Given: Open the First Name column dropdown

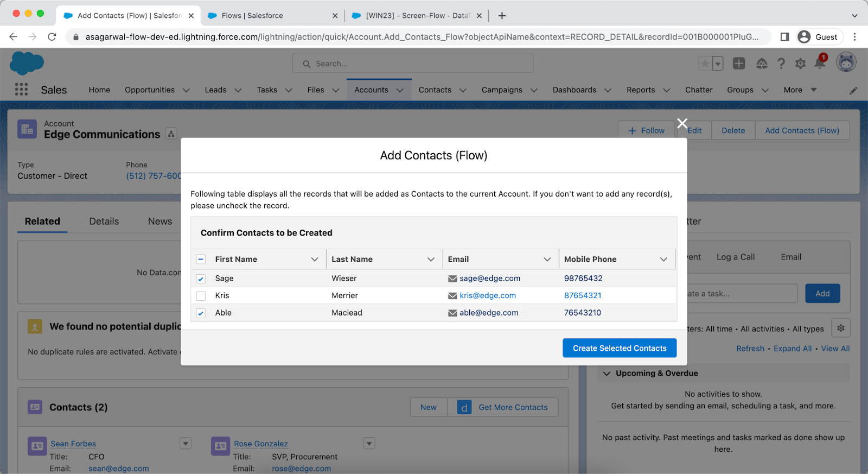Looking at the screenshot, I should pos(315,260).
